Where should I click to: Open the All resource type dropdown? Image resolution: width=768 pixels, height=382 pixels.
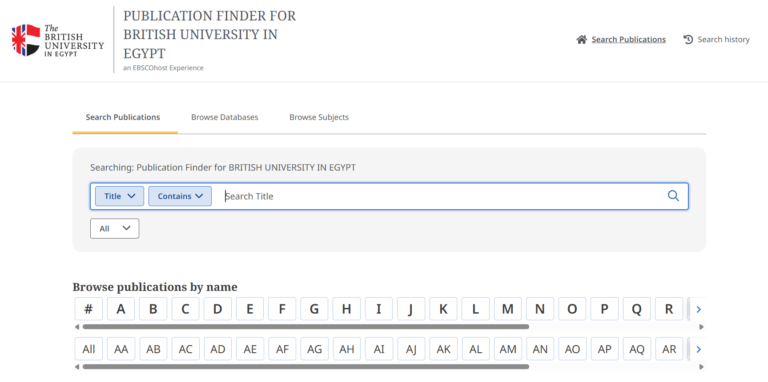[x=115, y=228]
